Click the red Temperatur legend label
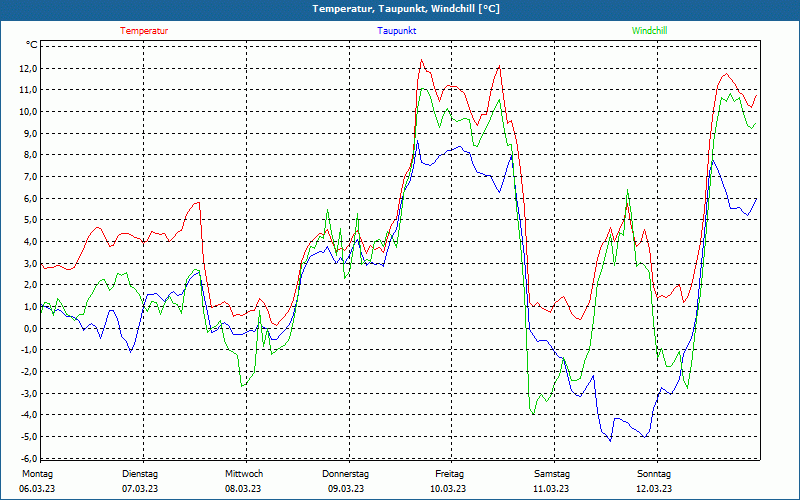The height and width of the screenshot is (500, 800). [144, 31]
